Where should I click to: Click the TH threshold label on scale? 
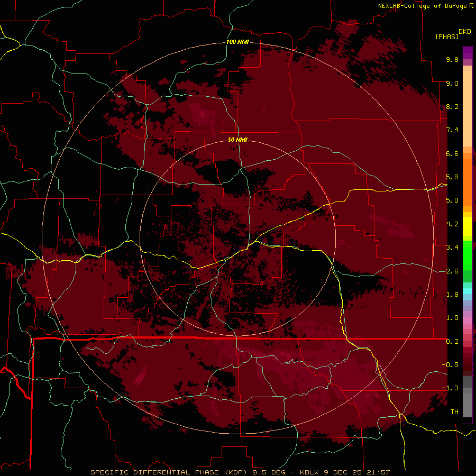[454, 412]
